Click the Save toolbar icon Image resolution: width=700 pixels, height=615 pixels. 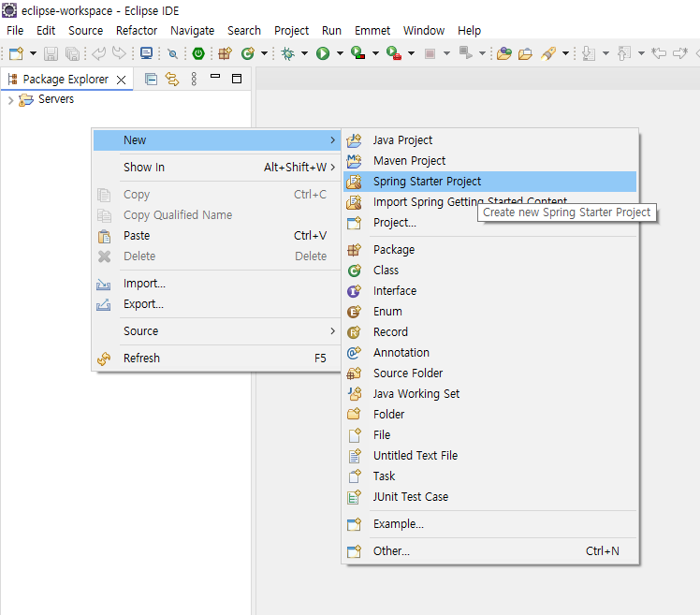pyautogui.click(x=51, y=53)
